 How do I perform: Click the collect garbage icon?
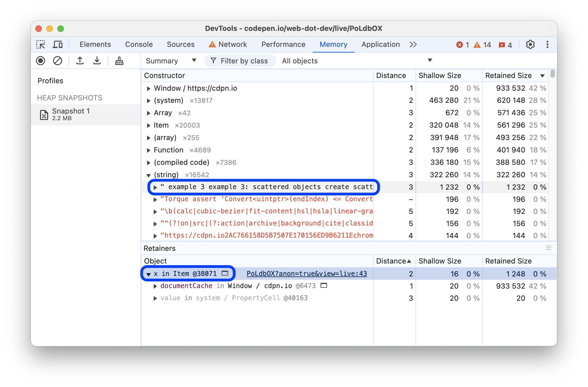[120, 60]
